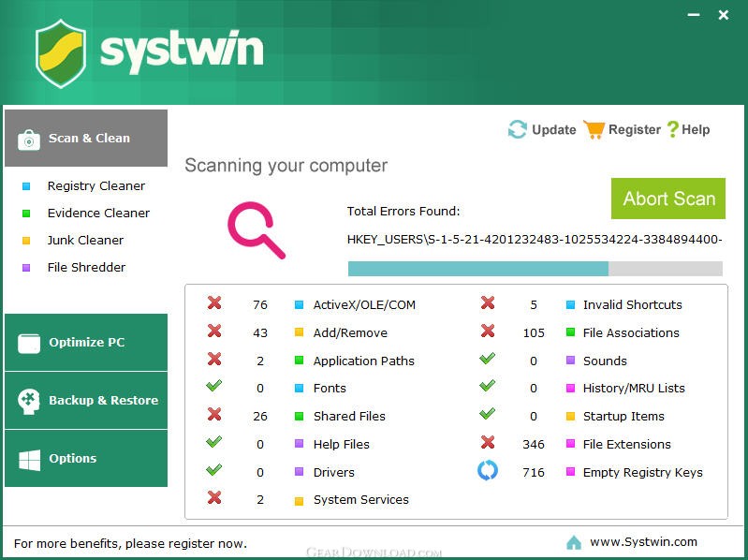The width and height of the screenshot is (748, 560).
Task: Click the Update refresh arrows icon
Action: (518, 129)
